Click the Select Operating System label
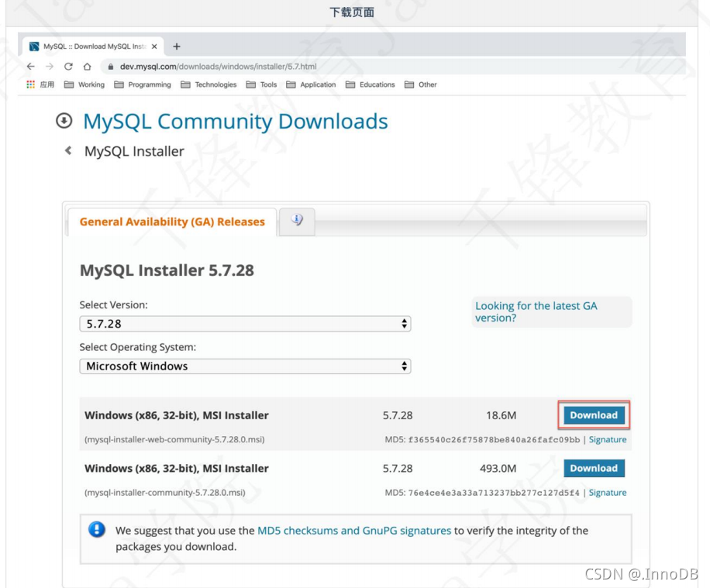710x588 pixels. (x=138, y=347)
